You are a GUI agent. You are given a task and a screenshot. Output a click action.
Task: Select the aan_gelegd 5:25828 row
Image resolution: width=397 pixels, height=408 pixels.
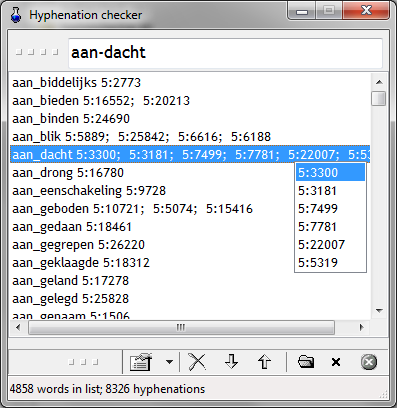[190, 299]
